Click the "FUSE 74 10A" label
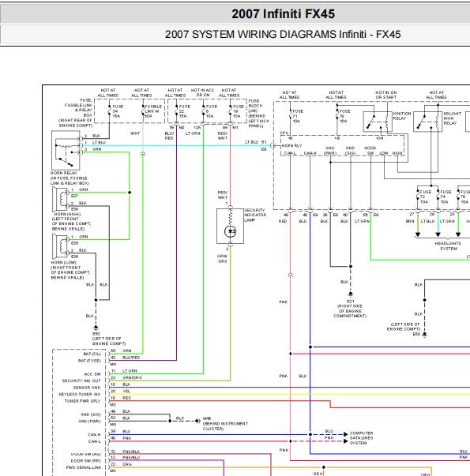Image resolution: width=470 pixels, height=476 pixels. pos(446,197)
